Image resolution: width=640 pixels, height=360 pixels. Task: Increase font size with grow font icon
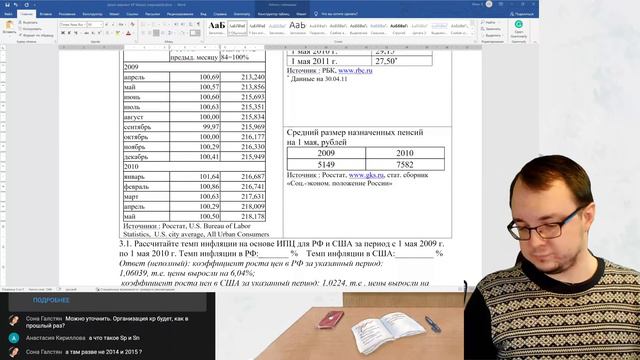pos(107,24)
